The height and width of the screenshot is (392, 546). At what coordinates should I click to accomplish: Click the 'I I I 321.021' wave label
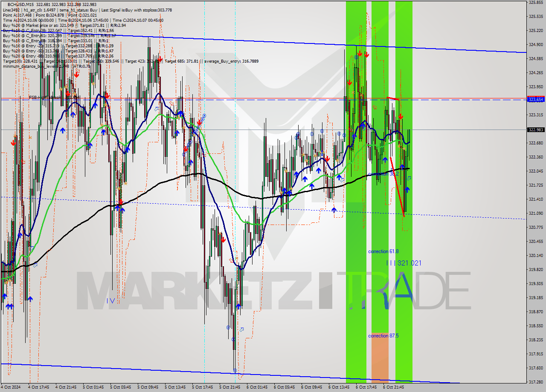click(404, 263)
